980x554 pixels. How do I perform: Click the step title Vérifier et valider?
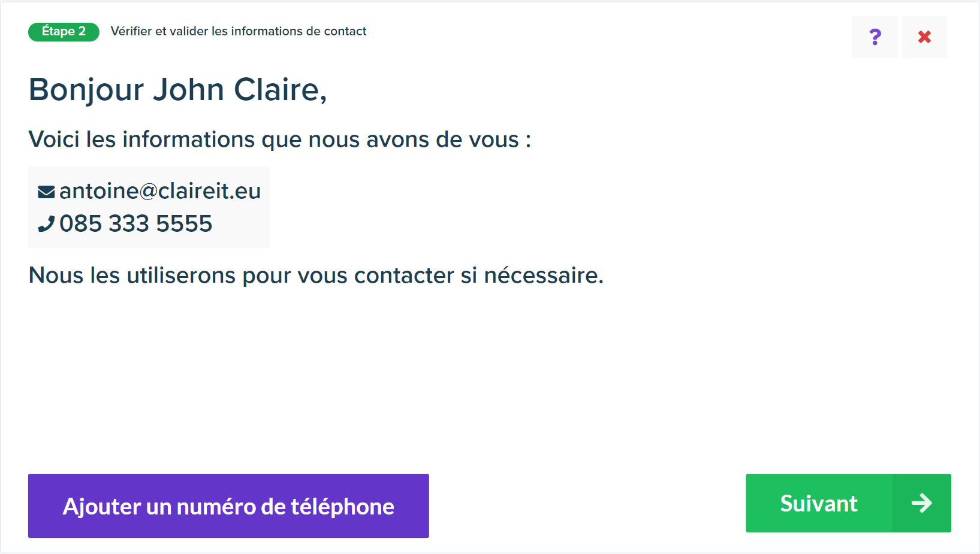pos(238,31)
